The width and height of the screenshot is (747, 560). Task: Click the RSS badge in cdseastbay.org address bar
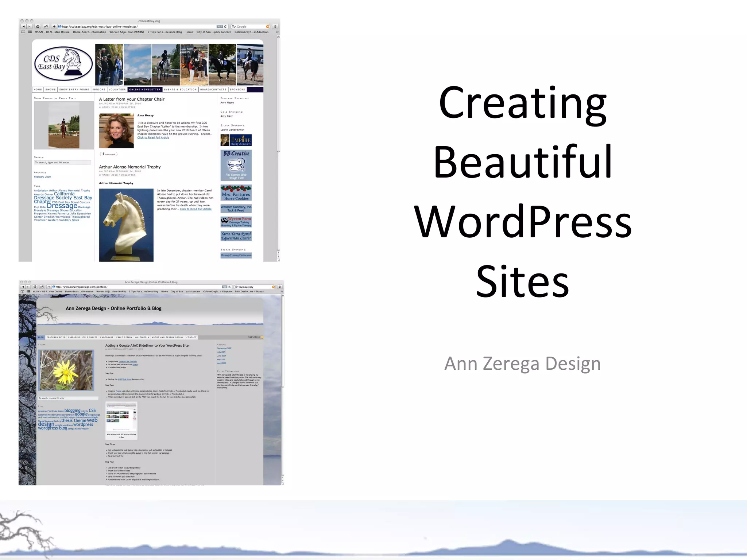tap(219, 26)
